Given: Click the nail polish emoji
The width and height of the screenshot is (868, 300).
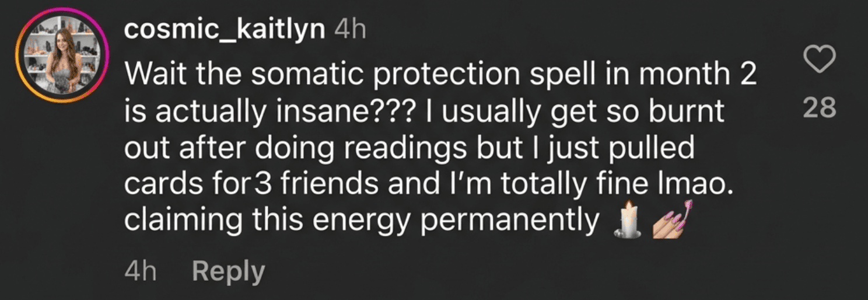Looking at the screenshot, I should click(671, 218).
